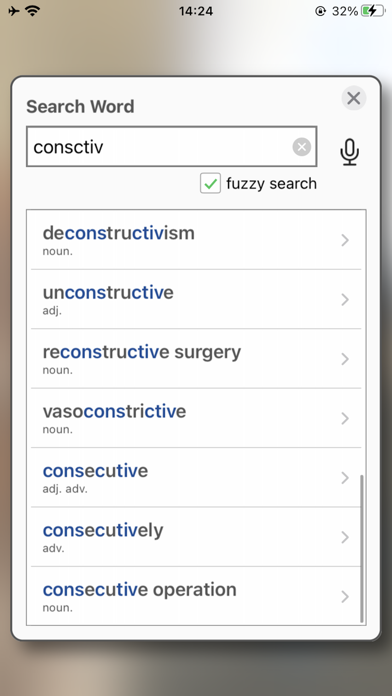Click into the search word input
392x696 pixels.
click(171, 146)
